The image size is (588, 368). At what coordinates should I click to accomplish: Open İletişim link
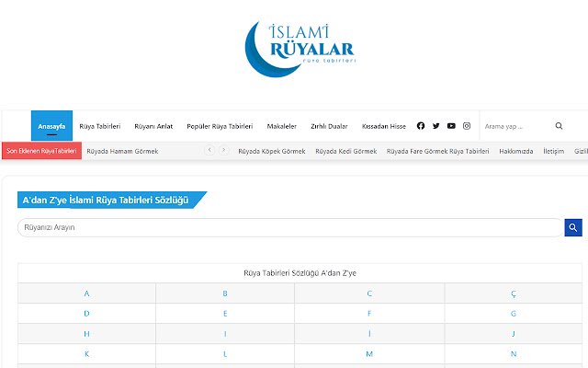click(553, 151)
